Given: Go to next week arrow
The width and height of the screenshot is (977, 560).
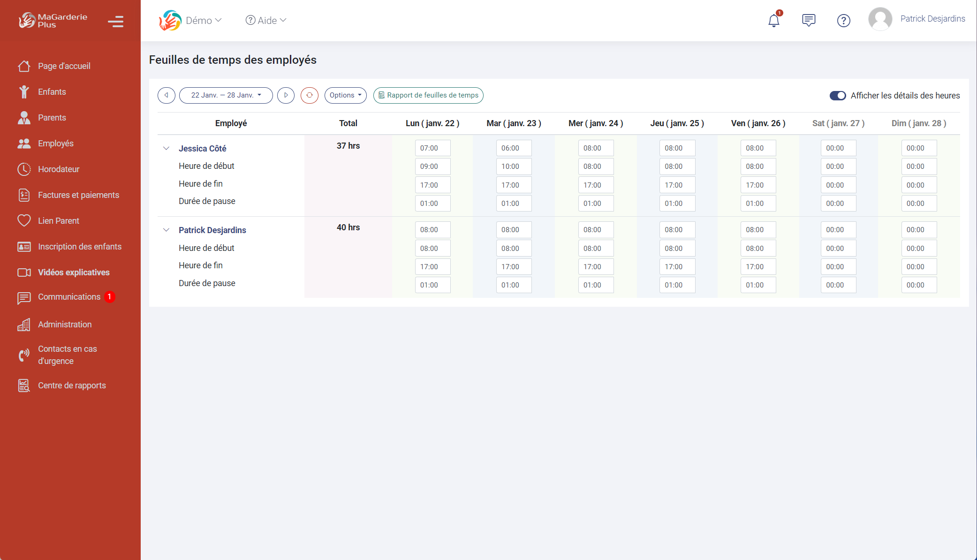Looking at the screenshot, I should click(x=286, y=95).
